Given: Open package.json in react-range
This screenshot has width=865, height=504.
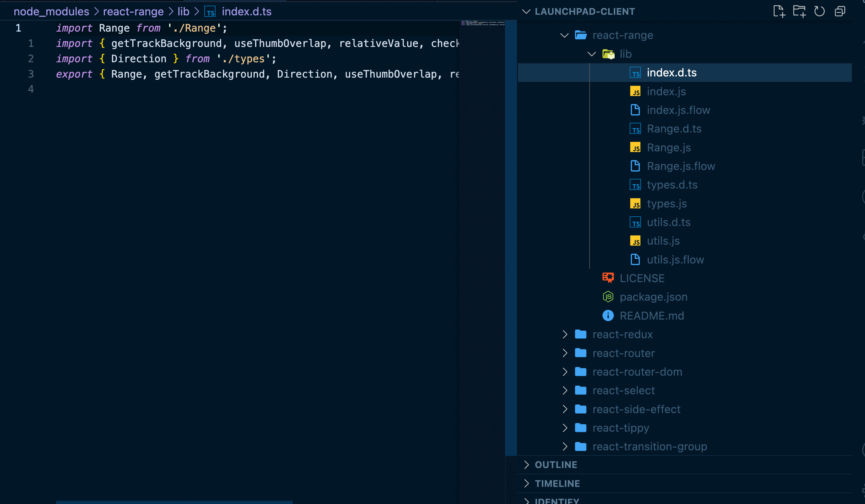Looking at the screenshot, I should click(x=653, y=297).
